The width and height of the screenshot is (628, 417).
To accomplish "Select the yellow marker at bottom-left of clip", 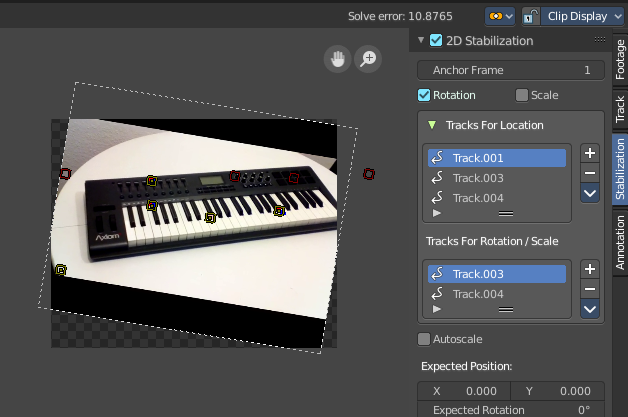I will click(x=61, y=270).
